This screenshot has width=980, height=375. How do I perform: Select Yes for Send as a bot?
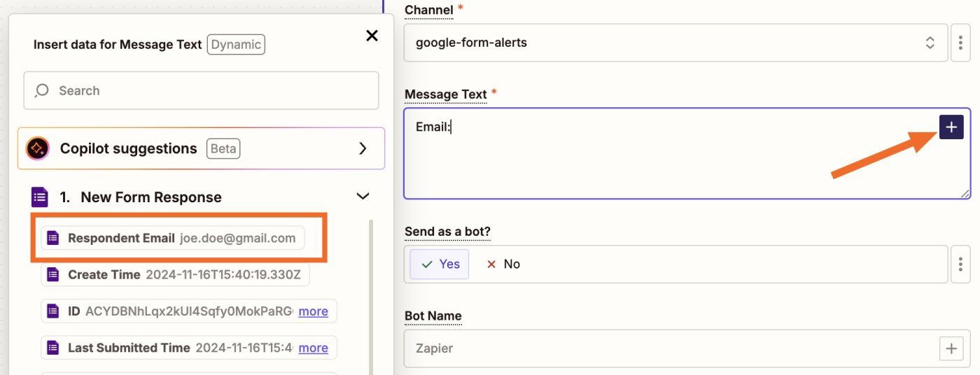point(440,264)
